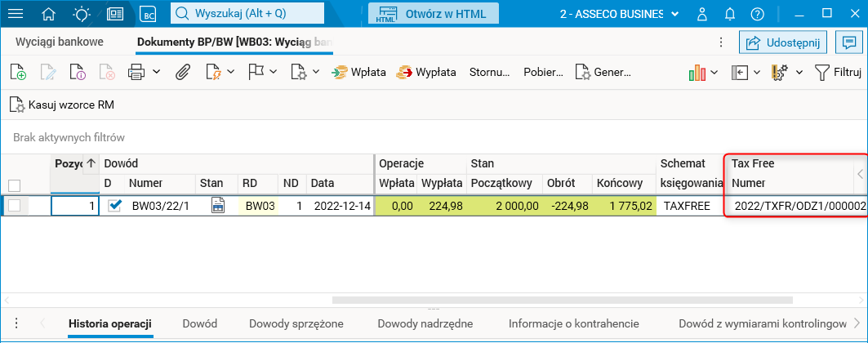Expand the lightning document dropdown arrow

pos(231,72)
